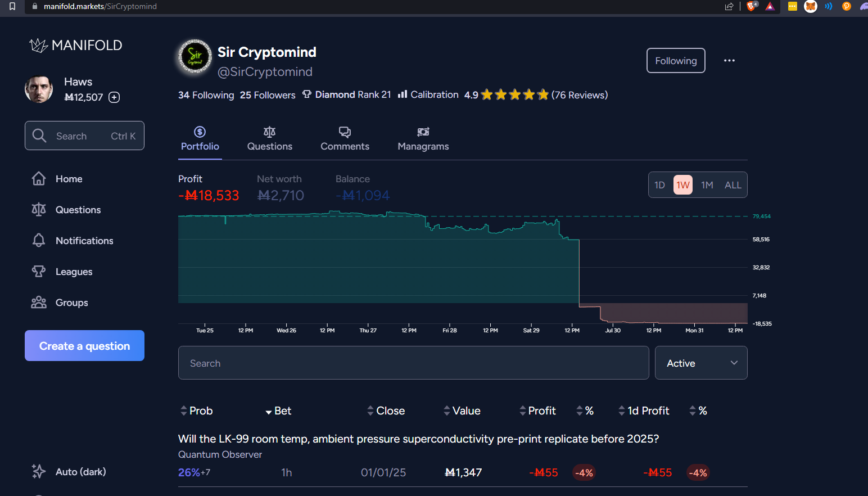Click the sidebar Search Ctrl K box

[84, 136]
